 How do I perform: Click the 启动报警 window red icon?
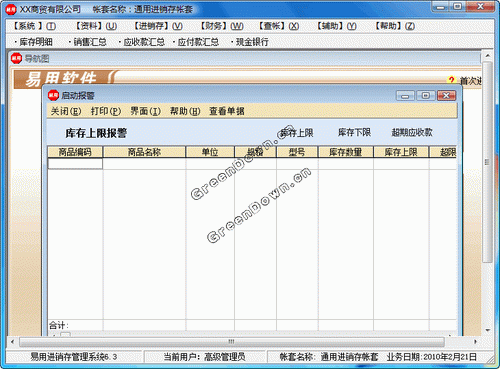[53, 95]
